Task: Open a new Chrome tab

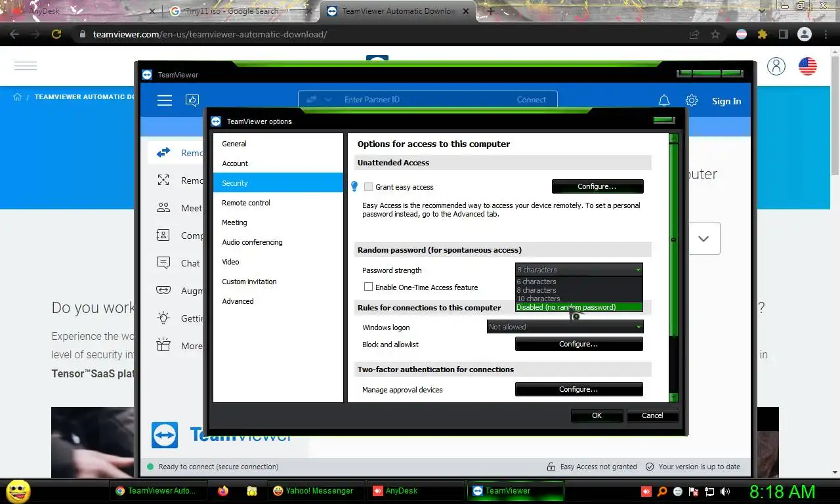Action: click(x=490, y=11)
